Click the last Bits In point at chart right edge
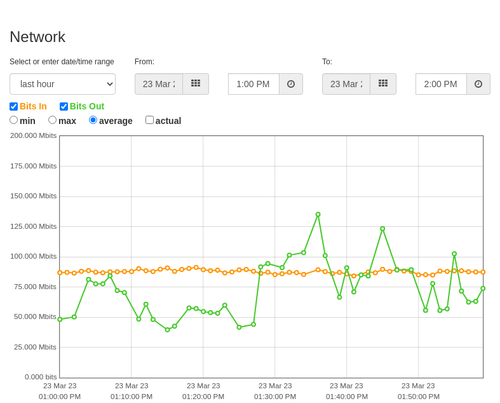Viewport: 500px width, 403px height. tap(483, 272)
